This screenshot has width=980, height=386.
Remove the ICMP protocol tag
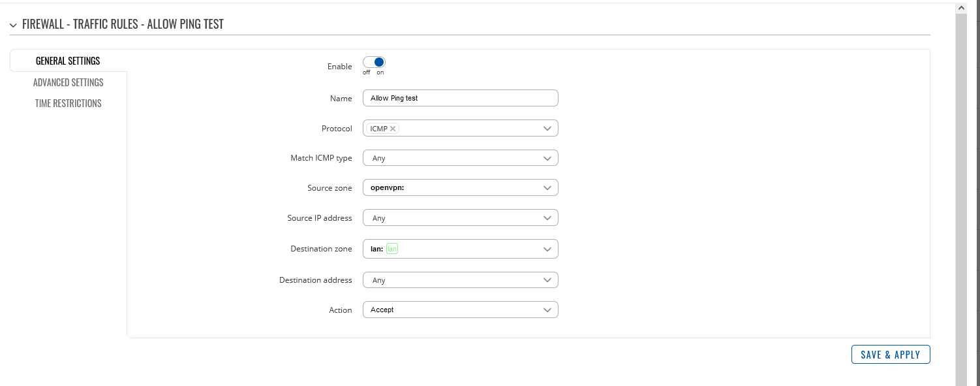[393, 129]
